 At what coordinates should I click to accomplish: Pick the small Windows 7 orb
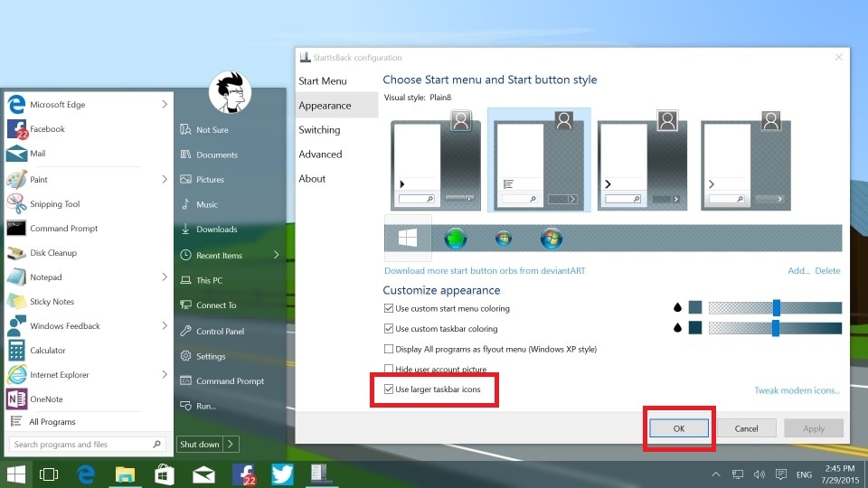pos(504,239)
